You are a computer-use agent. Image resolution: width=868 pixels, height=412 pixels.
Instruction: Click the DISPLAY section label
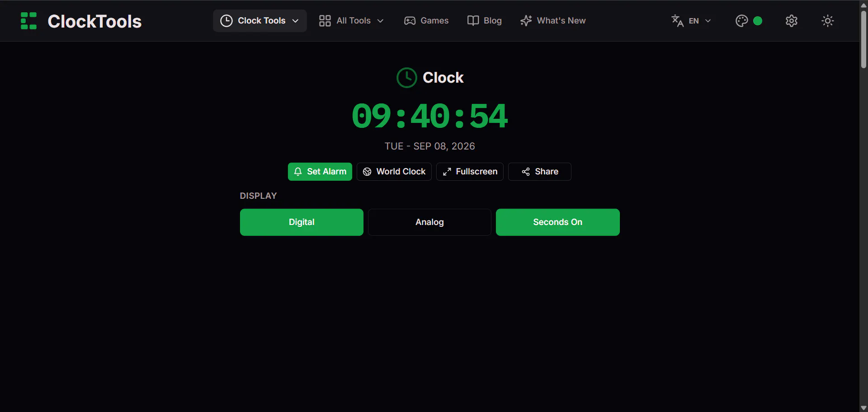258,196
